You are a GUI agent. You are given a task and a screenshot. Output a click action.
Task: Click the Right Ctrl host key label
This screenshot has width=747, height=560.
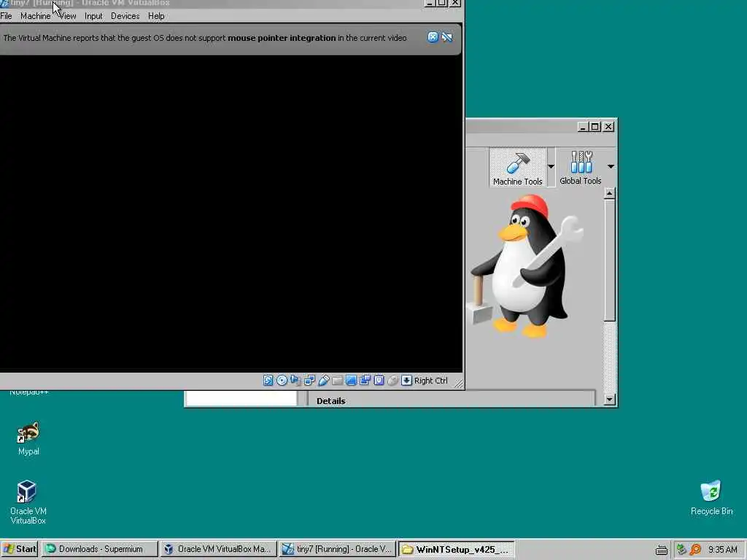tap(430, 381)
